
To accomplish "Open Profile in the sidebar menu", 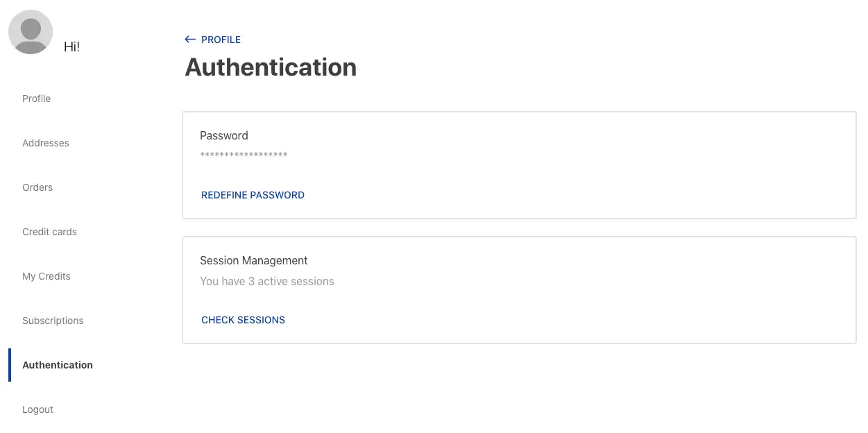I will [36, 99].
